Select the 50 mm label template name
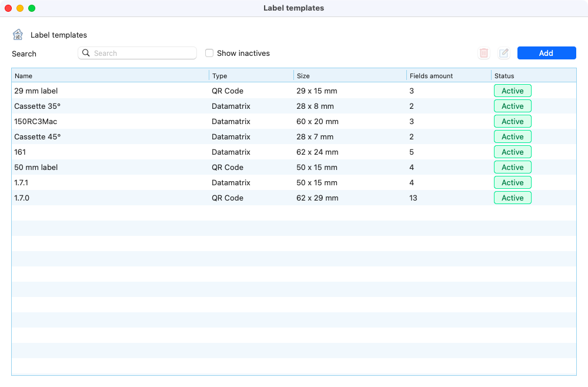Image resolution: width=588 pixels, height=387 pixels. coord(36,167)
